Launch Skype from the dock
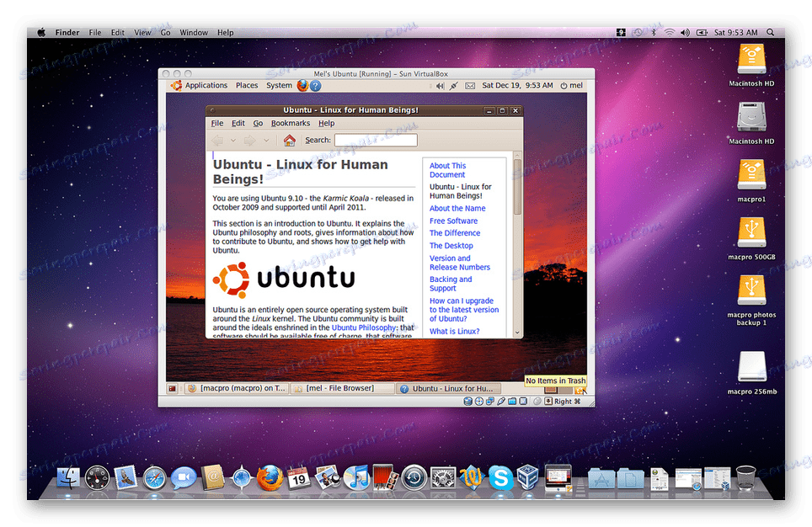 tap(500, 477)
